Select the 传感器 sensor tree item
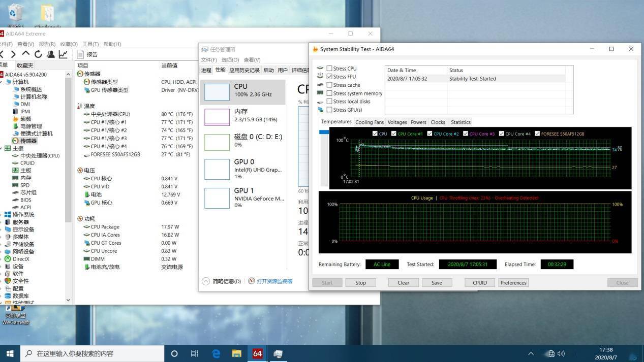Image resolution: width=644 pixels, height=362 pixels. tap(24, 141)
